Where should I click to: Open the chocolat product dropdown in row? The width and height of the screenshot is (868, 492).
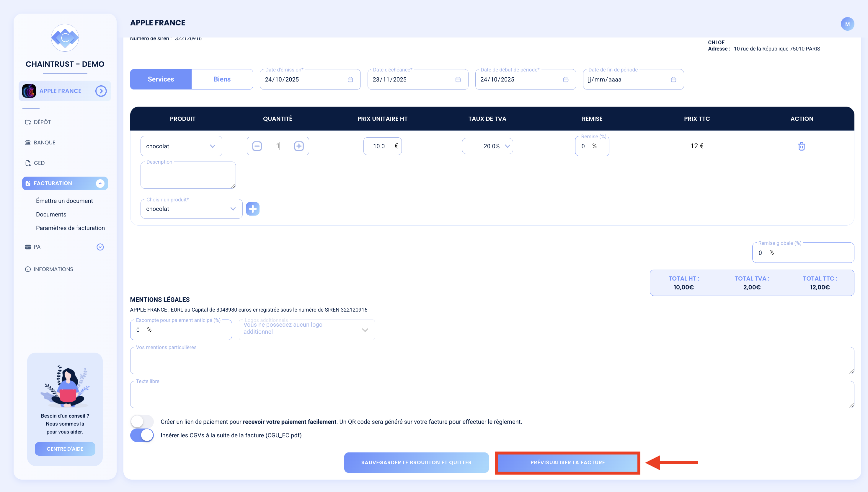click(181, 146)
